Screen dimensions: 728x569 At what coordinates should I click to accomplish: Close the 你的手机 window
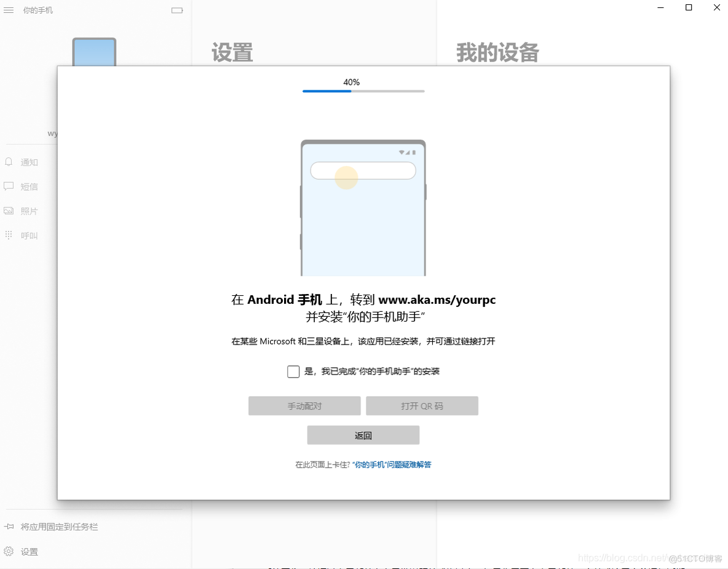716,7
